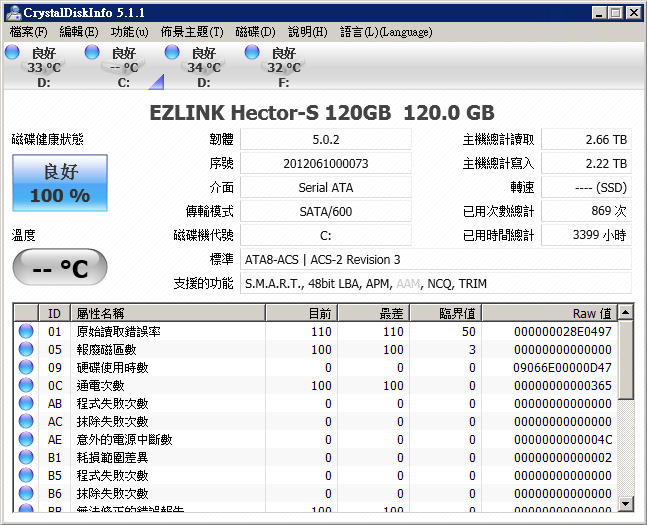
Task: Click raw value 000000028E0497
Action: [563, 331]
